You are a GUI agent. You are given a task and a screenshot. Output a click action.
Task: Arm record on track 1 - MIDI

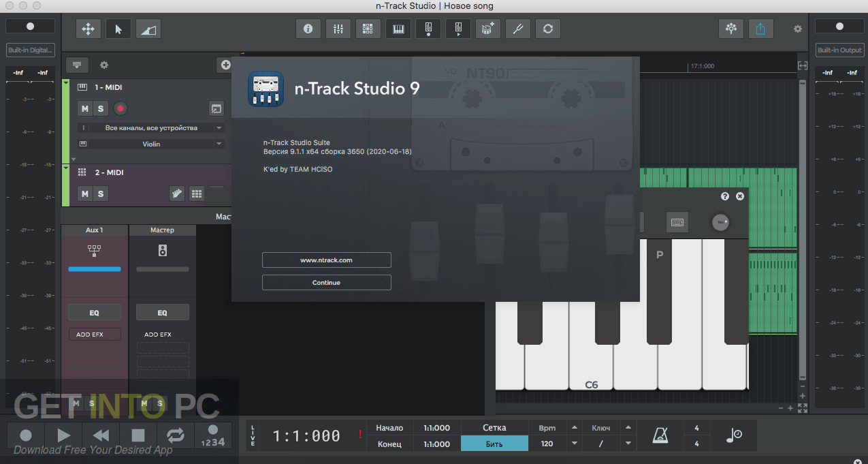[x=120, y=108]
